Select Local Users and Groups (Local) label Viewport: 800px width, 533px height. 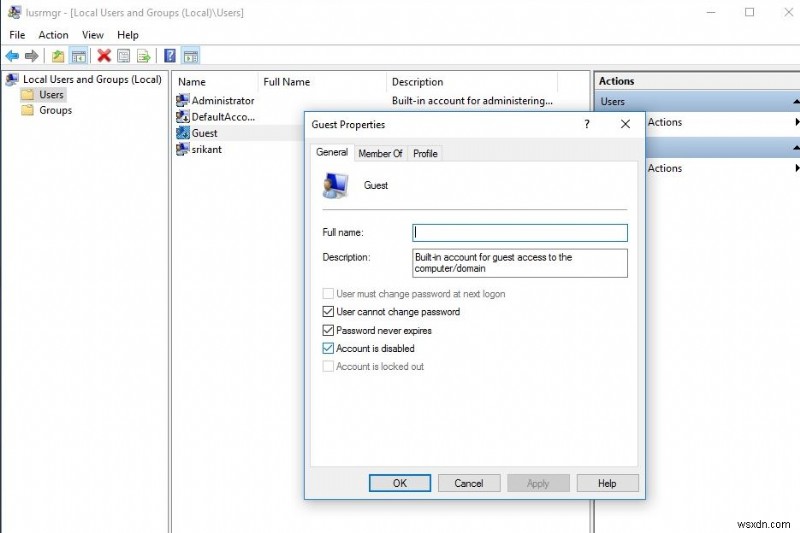[x=92, y=80]
